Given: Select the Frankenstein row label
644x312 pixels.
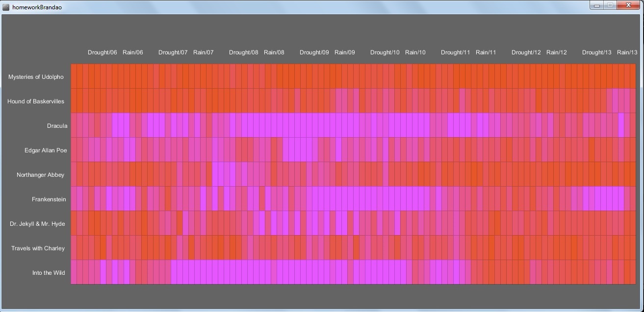Looking at the screenshot, I should (49, 199).
